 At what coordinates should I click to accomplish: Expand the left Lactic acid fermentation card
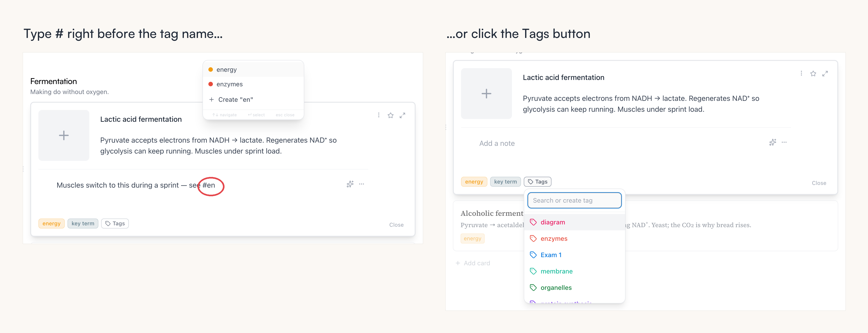coord(402,115)
